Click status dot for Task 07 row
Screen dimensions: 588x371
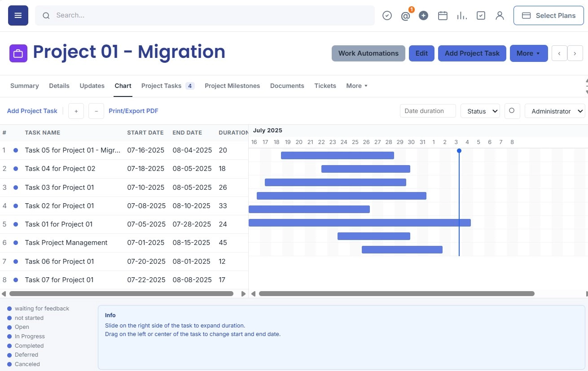click(x=16, y=280)
